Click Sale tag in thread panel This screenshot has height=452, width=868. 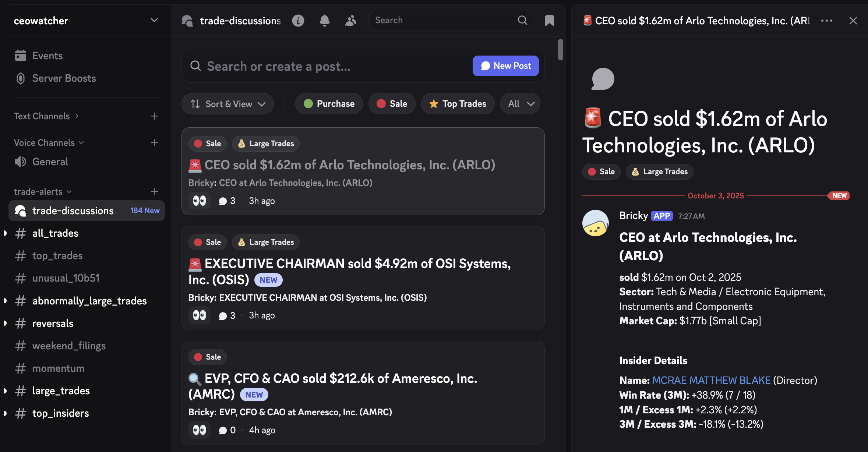tap(601, 172)
